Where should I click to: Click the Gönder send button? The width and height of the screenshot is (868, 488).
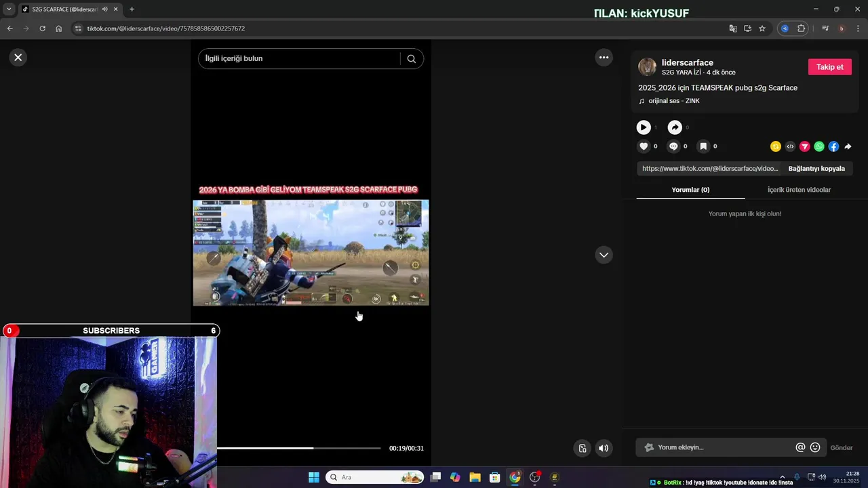842,448
